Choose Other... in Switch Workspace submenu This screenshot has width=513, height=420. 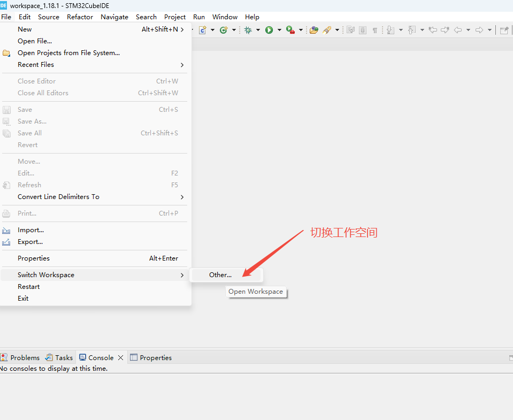tap(226, 275)
